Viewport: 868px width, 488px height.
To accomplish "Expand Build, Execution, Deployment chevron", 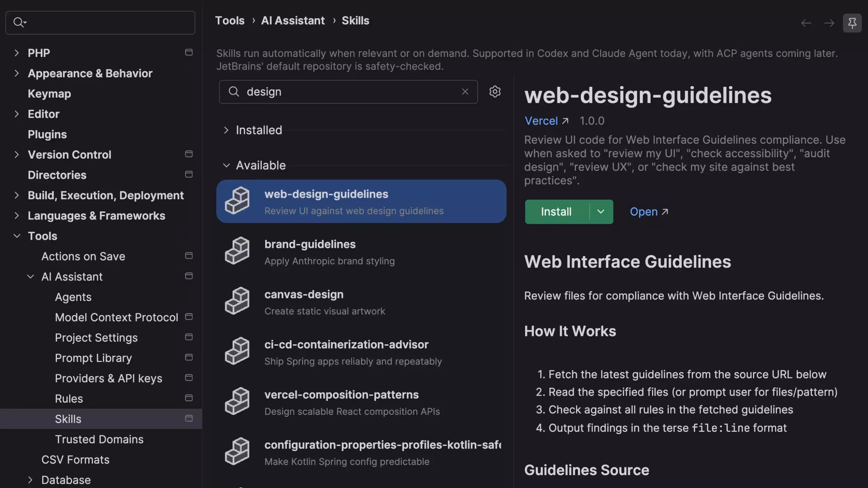I will click(x=16, y=195).
